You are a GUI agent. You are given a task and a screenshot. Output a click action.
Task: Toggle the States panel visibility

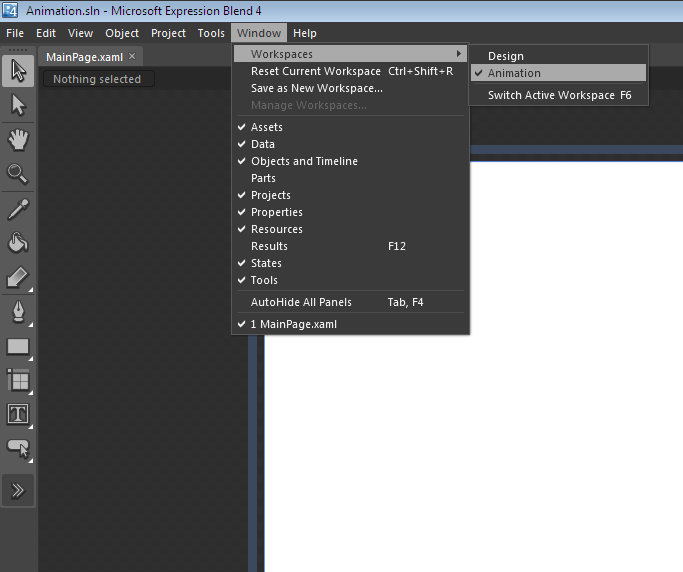(x=351, y=263)
